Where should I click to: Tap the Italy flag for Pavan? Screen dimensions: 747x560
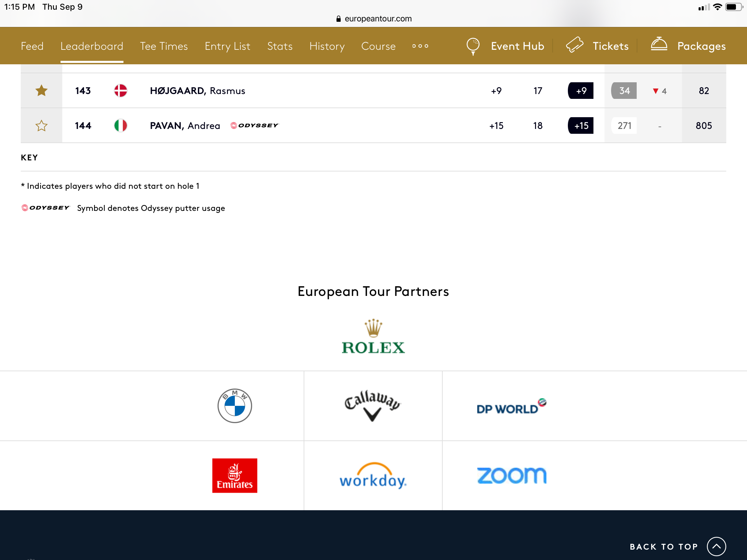[121, 125]
